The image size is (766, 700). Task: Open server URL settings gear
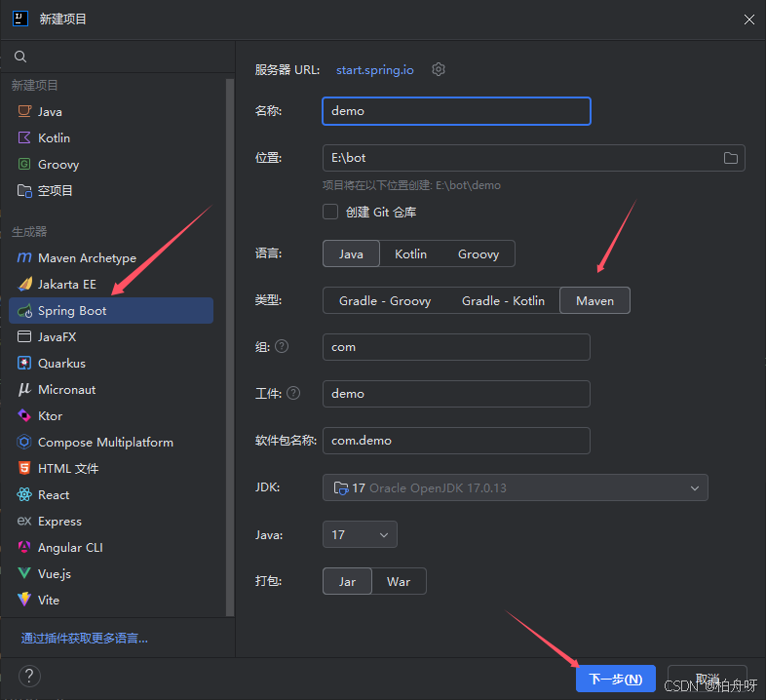pyautogui.click(x=439, y=69)
